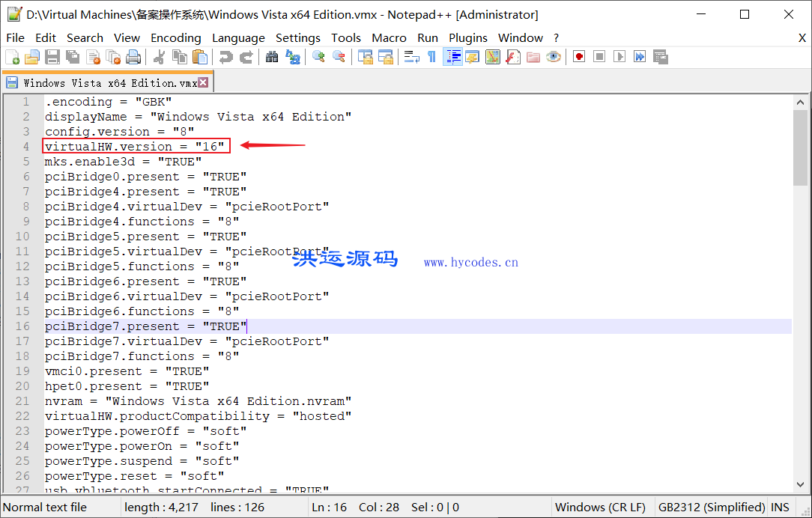Screen dimensions: 812x518
Task: Print the current document
Action: [133, 57]
